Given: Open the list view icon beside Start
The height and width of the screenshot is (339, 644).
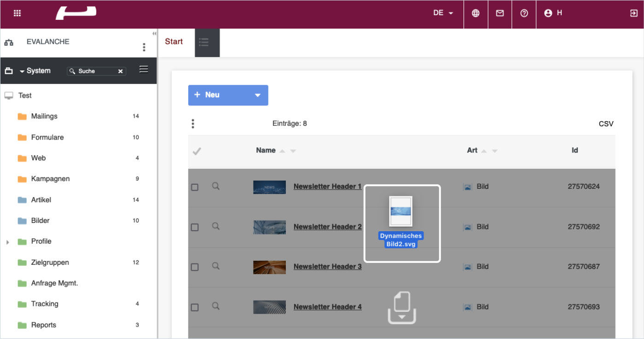Looking at the screenshot, I should point(204,42).
